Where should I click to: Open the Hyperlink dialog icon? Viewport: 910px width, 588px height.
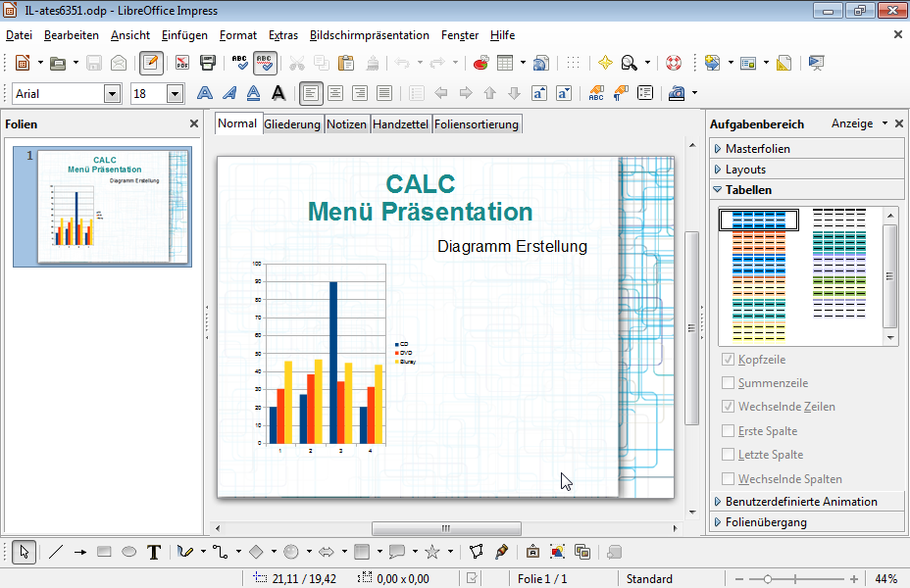click(x=541, y=63)
